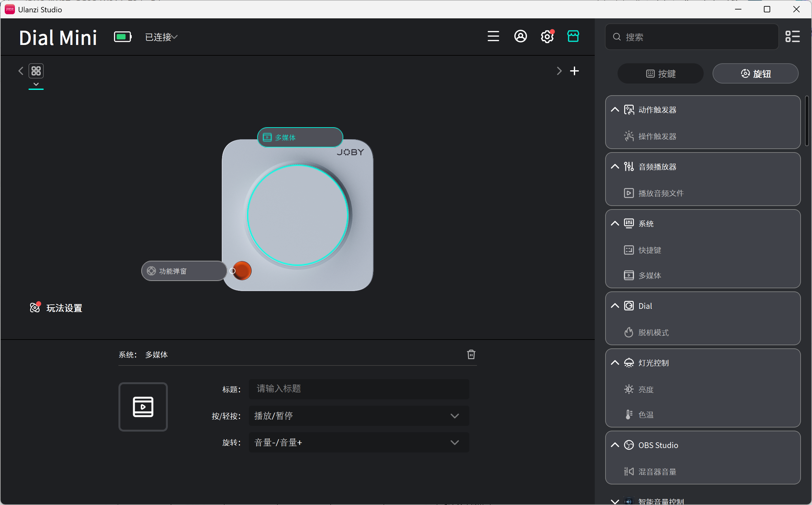Add a new page with the plus icon

[574, 71]
